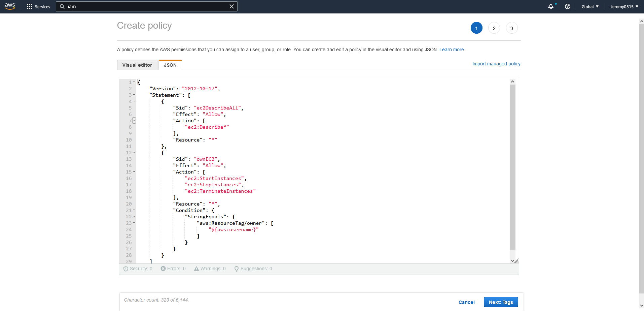
Task: Open the help question mark menu
Action: click(x=568, y=6)
